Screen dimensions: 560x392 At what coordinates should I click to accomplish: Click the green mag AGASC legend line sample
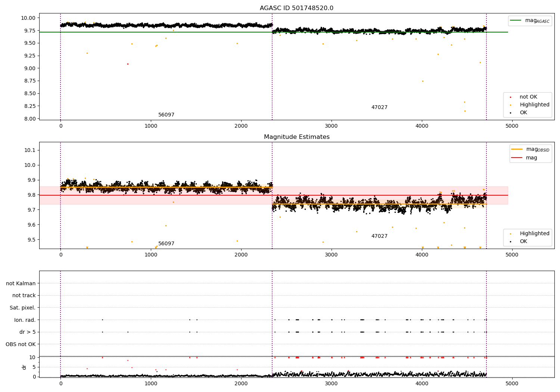pyautogui.click(x=516, y=21)
